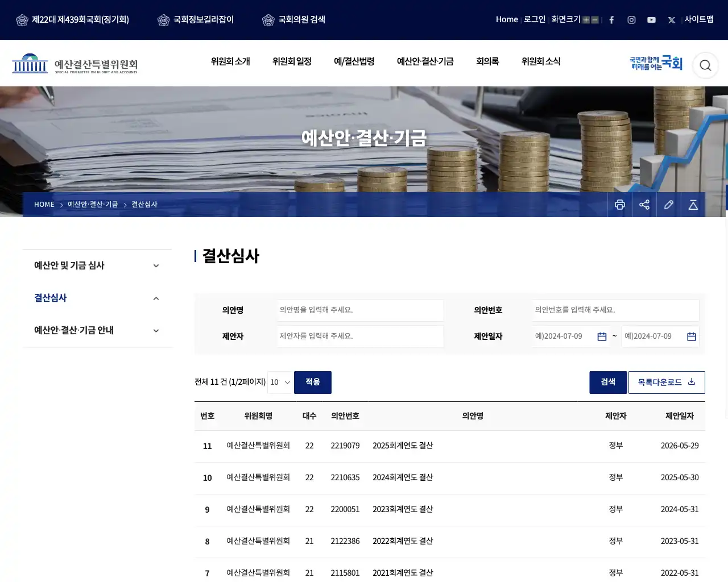Image resolution: width=728 pixels, height=582 pixels.
Task: Click the 적용 apply button
Action: pyautogui.click(x=313, y=383)
